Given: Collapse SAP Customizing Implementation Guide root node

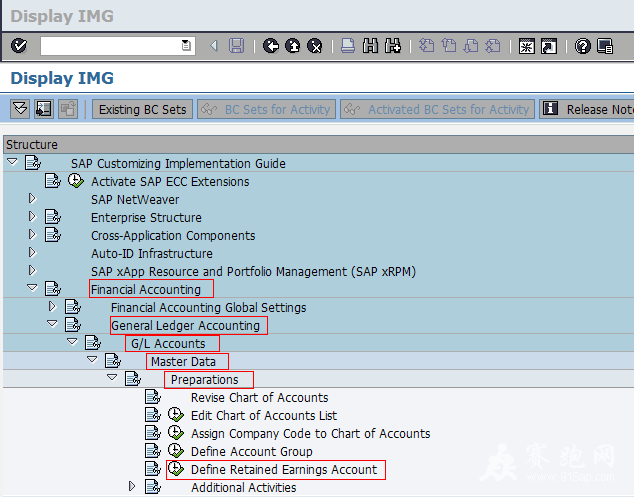Looking at the screenshot, I should [13, 162].
